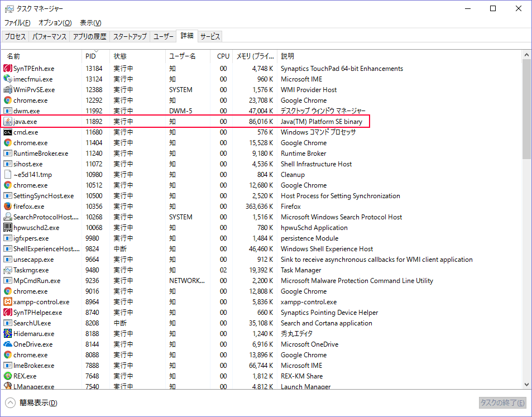This screenshot has height=417, width=532.
Task: Click the SynTPHelper.exe icon
Action: (8, 312)
